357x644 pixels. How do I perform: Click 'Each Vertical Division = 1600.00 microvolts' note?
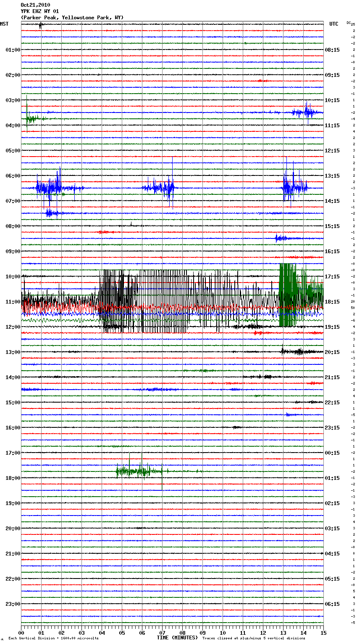point(53,639)
